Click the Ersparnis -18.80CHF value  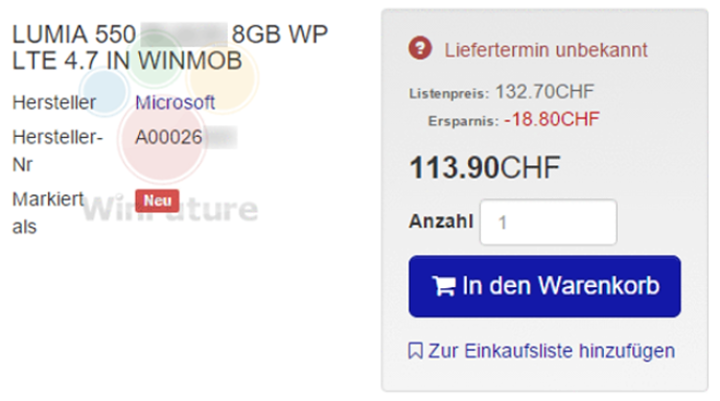pos(552,119)
